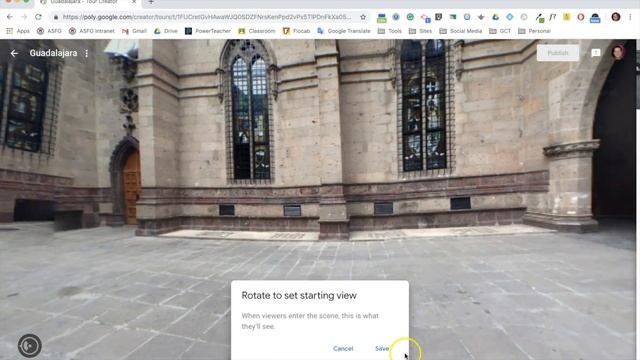The width and height of the screenshot is (640, 360).
Task: Expand the Tools bookmark folder
Action: 390,31
